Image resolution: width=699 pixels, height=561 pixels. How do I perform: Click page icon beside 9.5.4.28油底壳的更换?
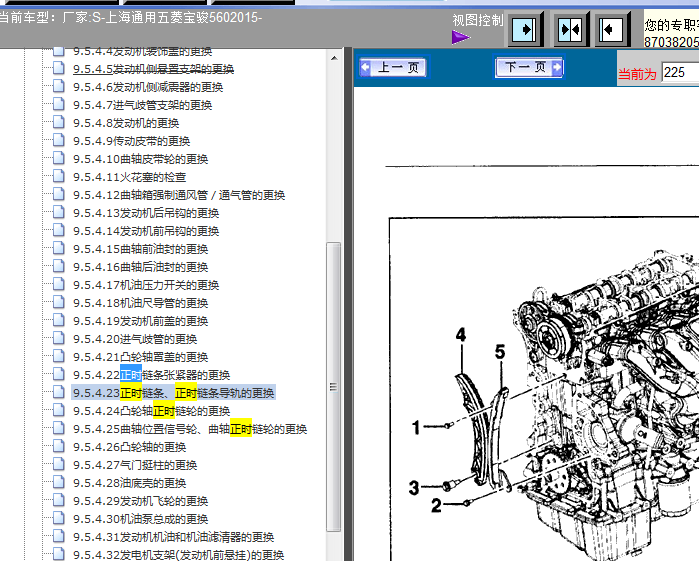coord(59,482)
